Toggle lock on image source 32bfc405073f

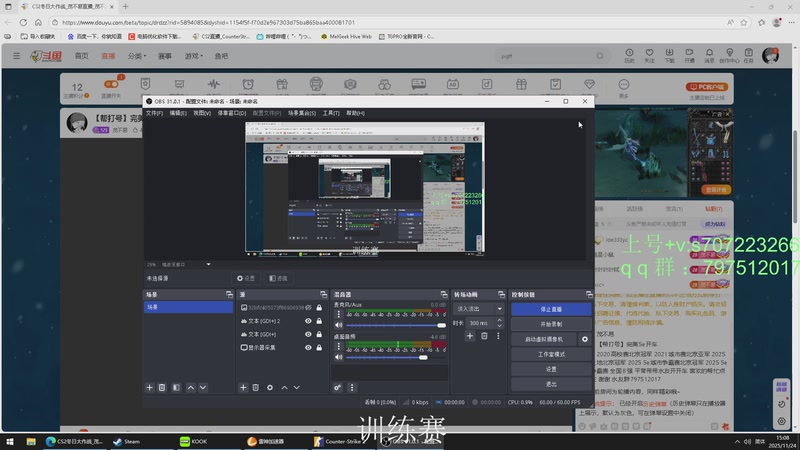(x=319, y=308)
